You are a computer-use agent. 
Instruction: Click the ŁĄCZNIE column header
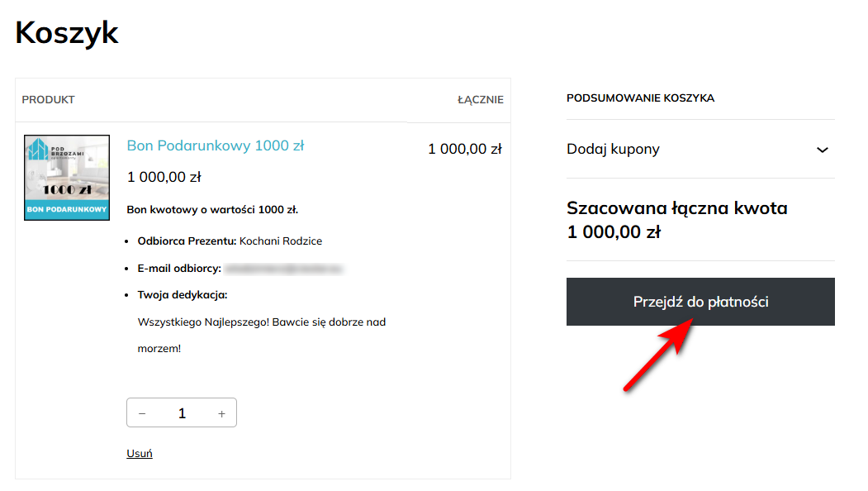click(480, 100)
